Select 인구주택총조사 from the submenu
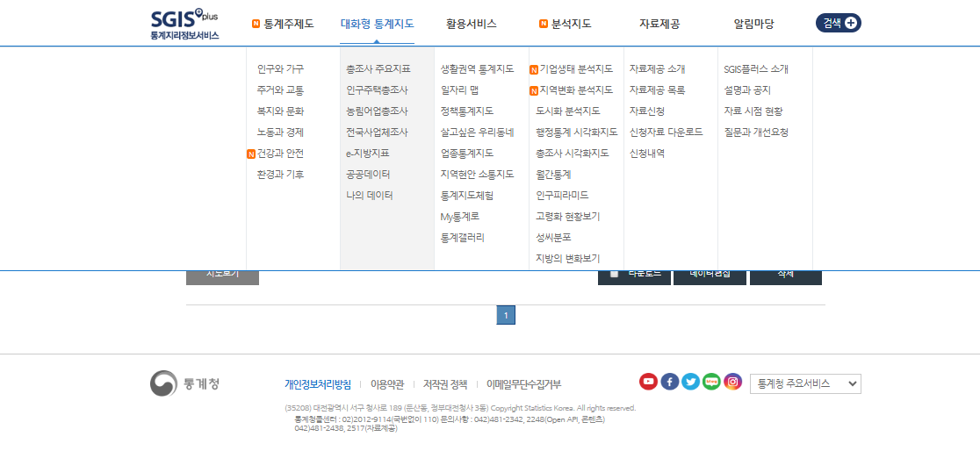 pyautogui.click(x=377, y=89)
